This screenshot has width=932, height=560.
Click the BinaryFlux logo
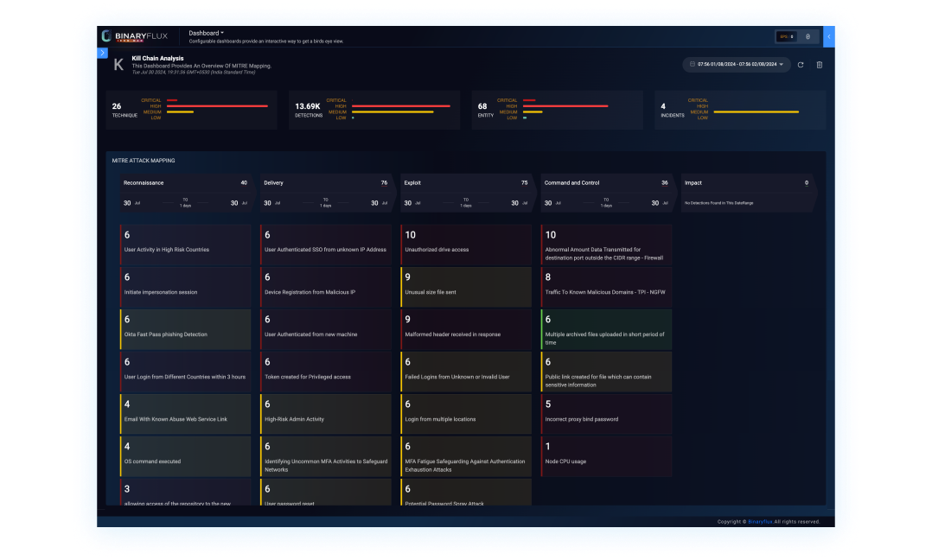pos(134,36)
